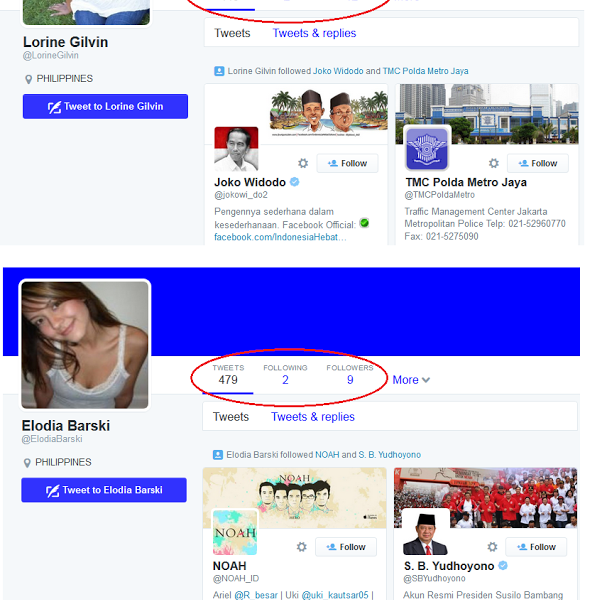Click gear icon on Joko Widodo card
The height and width of the screenshot is (600, 602).
303,163
